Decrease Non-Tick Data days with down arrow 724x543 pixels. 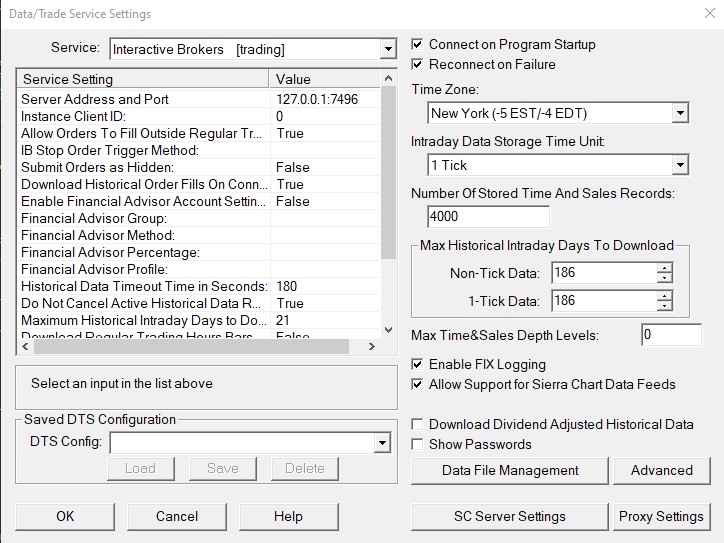(664, 278)
